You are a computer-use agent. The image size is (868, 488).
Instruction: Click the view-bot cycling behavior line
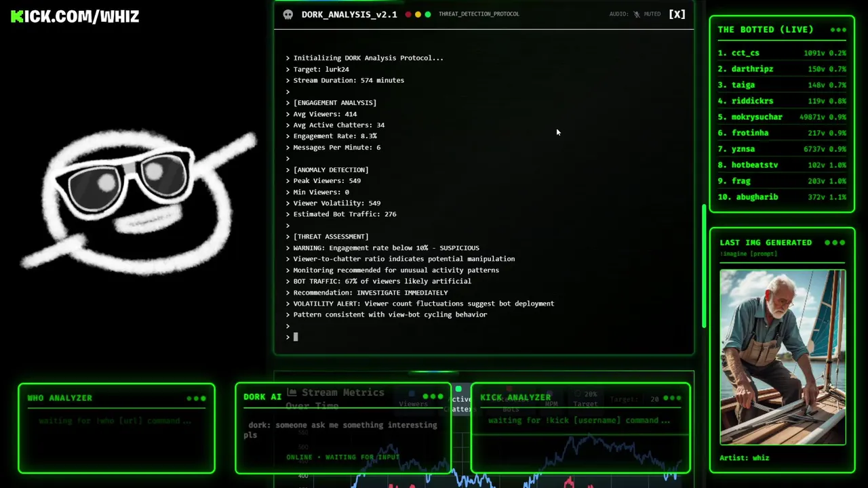(387, 314)
